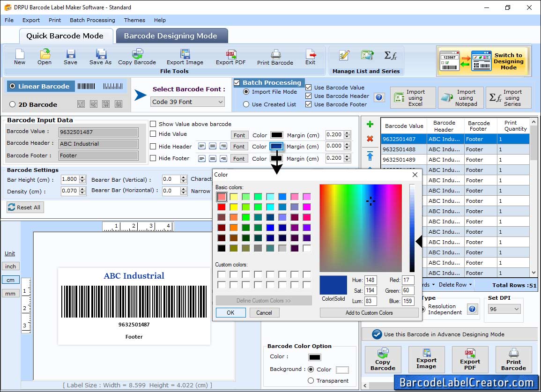Click Import using Series
541x392 pixels.
[509, 98]
